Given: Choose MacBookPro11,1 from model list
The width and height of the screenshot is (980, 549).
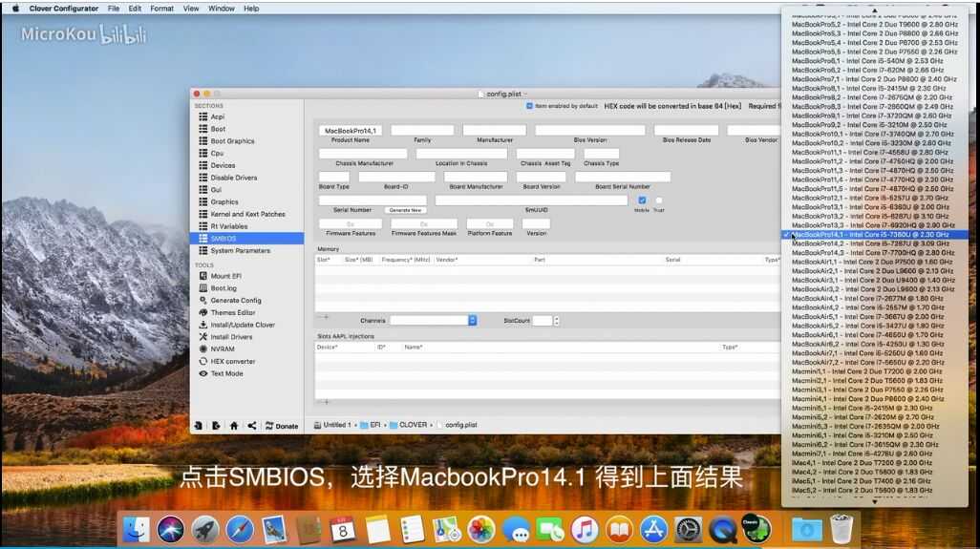Looking at the screenshot, I should (x=870, y=153).
